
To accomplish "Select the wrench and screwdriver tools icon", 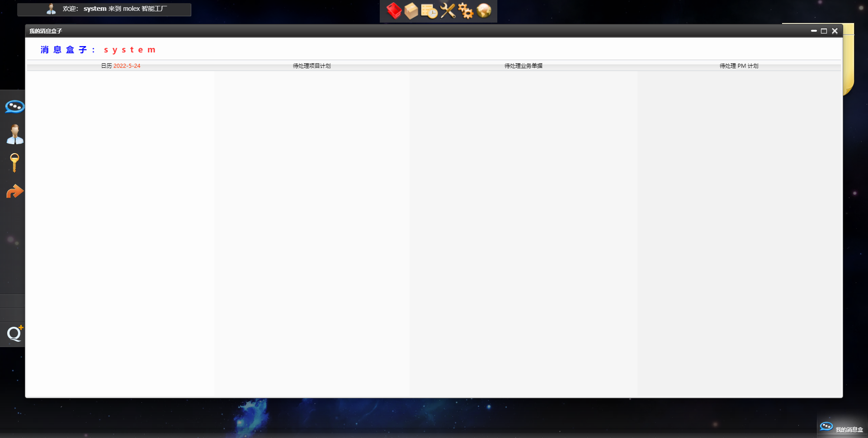I will (448, 11).
